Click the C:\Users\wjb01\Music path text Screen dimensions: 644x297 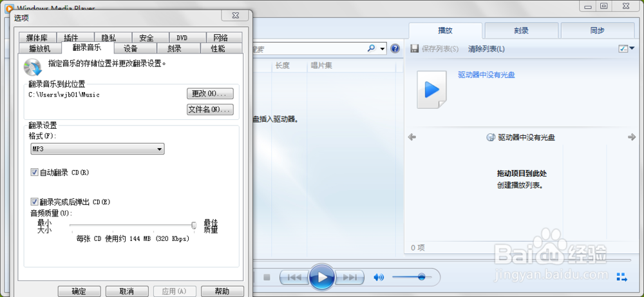(64, 95)
